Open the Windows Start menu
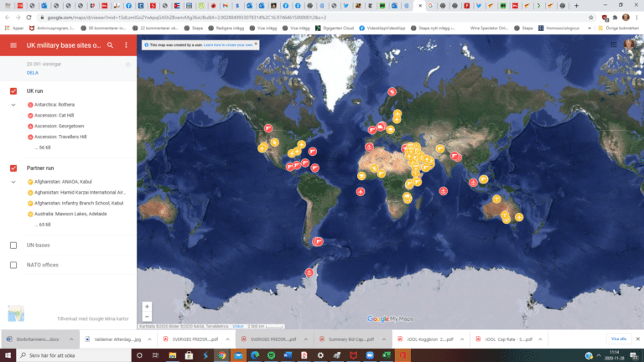Image resolution: width=644 pixels, height=362 pixels. click(x=8, y=355)
